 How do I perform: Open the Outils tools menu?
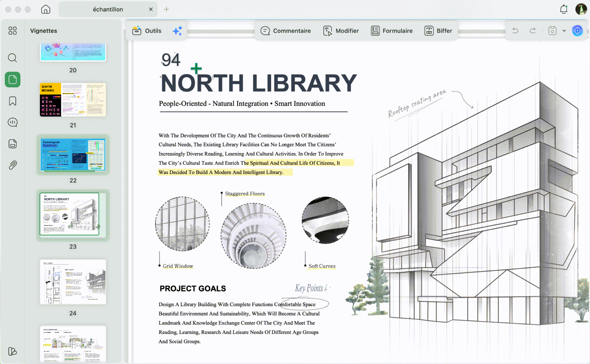coord(147,31)
